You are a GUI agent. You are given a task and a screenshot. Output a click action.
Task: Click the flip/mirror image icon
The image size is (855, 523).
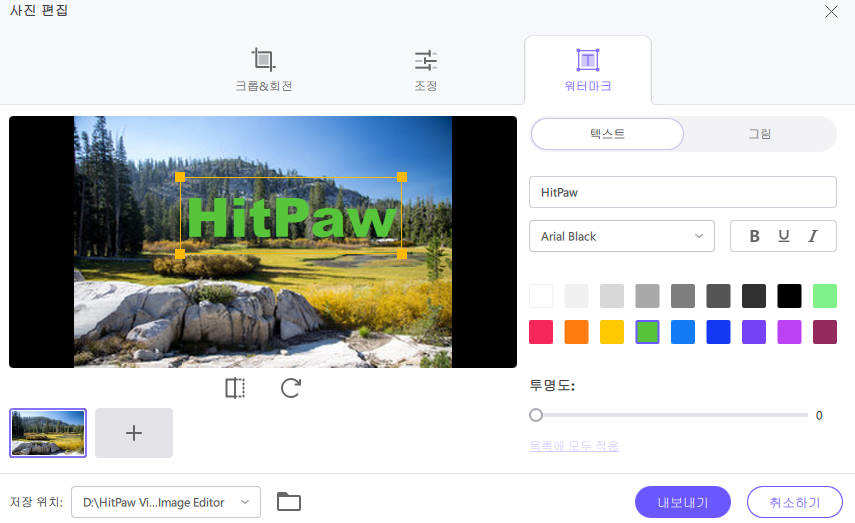click(235, 388)
